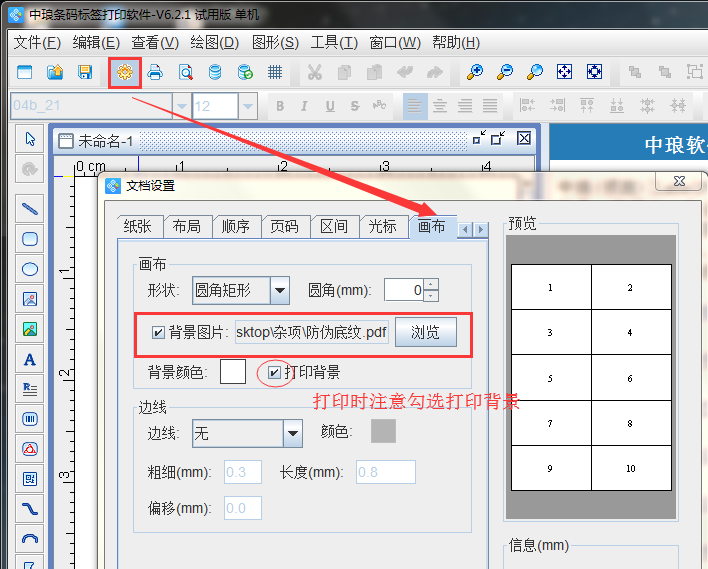
Task: Select the ellipse drawing tool
Action: pyautogui.click(x=30, y=268)
